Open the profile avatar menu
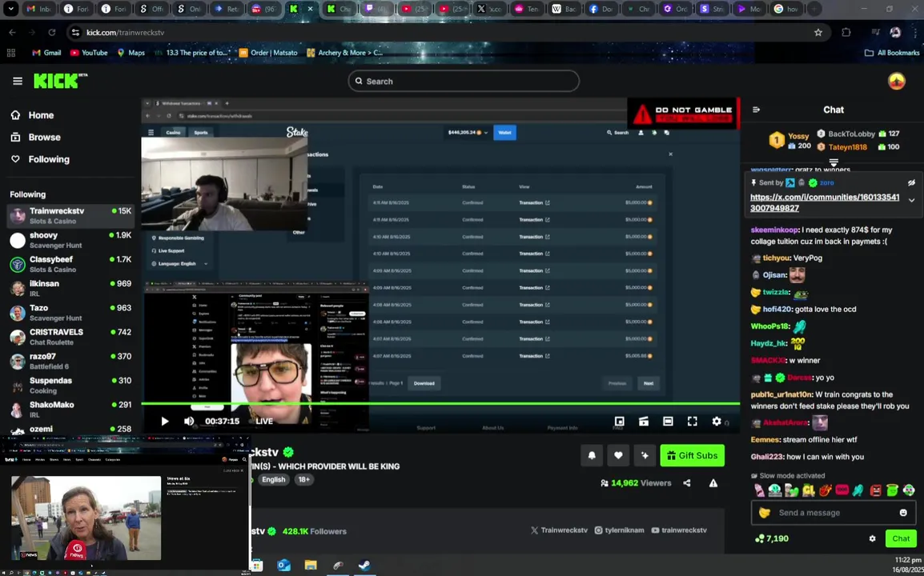The width and height of the screenshot is (924, 576). 896,82
